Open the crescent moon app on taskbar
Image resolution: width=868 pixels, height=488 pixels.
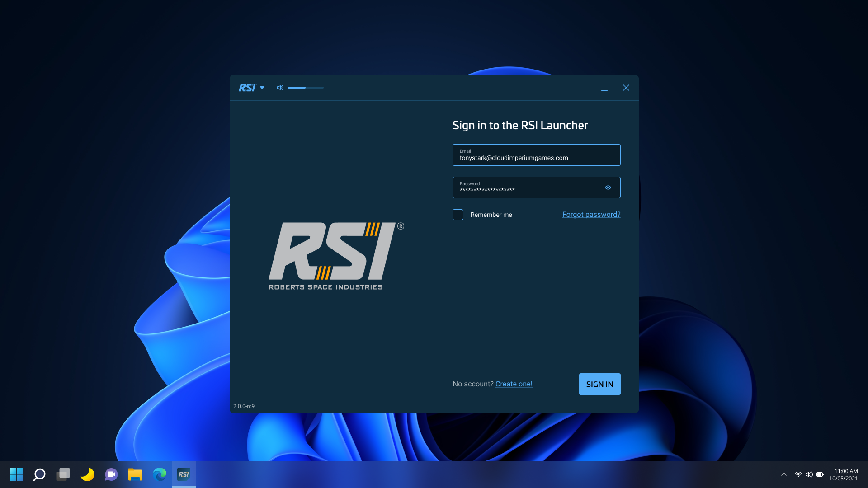click(x=87, y=474)
